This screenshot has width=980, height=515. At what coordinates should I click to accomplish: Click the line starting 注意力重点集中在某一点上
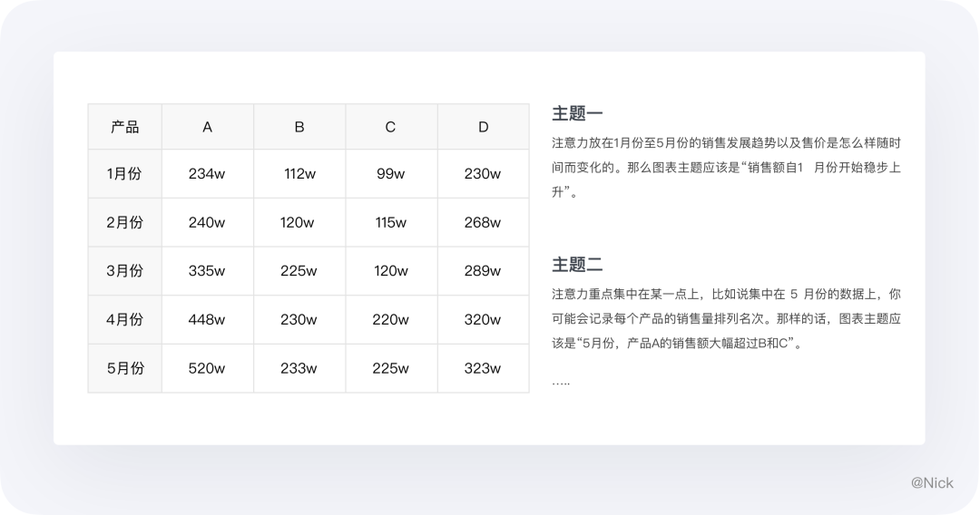(726, 294)
